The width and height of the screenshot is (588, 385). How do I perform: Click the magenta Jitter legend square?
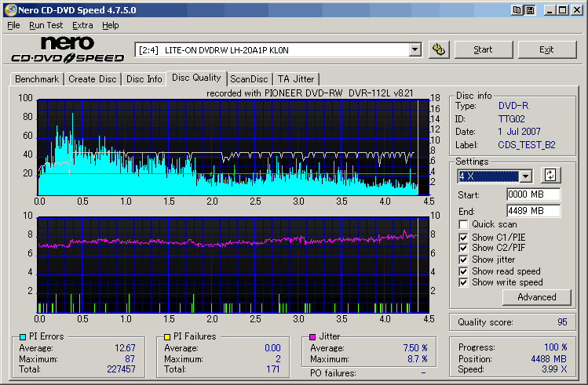tap(311, 337)
